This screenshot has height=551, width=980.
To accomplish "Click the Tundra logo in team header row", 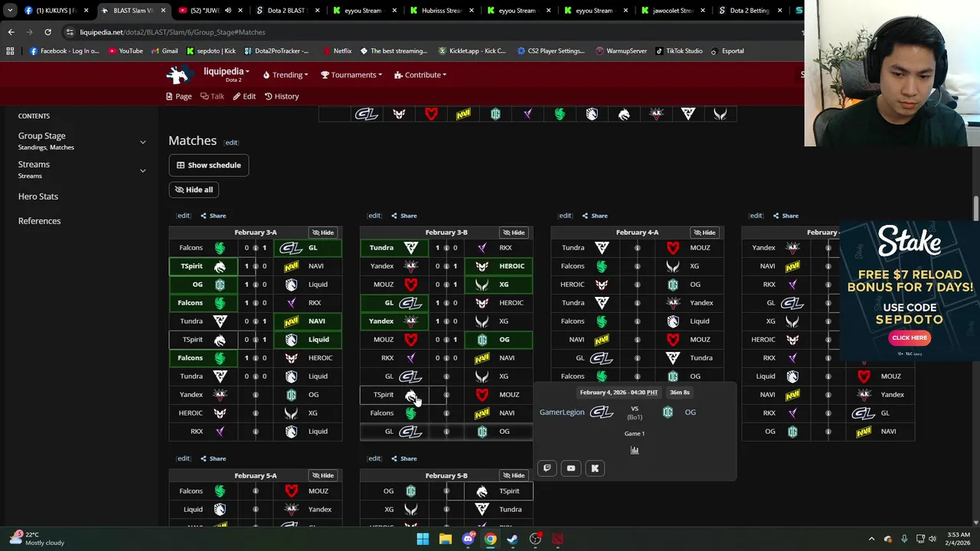I will pos(688,114).
